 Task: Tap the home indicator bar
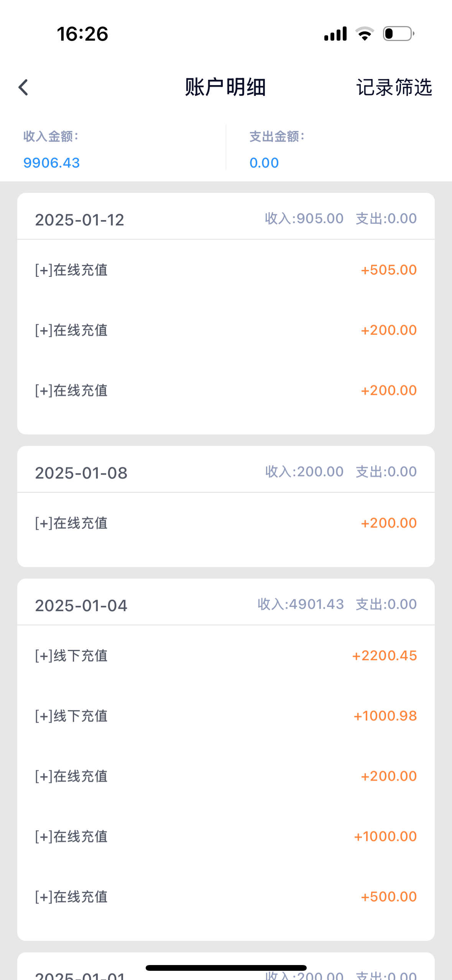point(226,968)
